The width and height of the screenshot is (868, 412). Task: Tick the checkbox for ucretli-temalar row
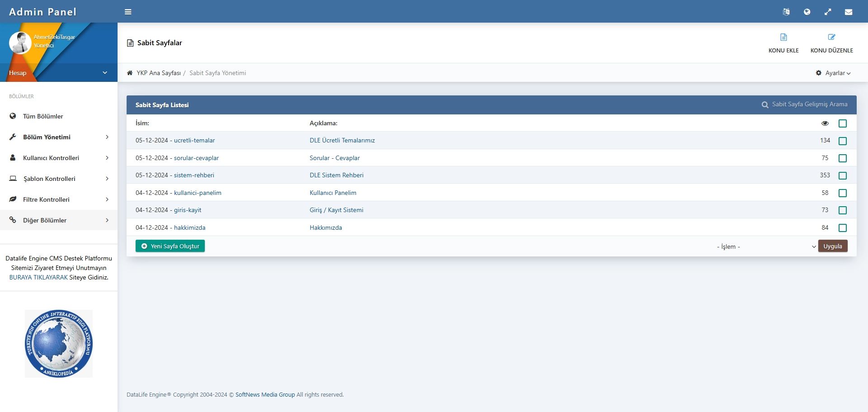pos(843,141)
